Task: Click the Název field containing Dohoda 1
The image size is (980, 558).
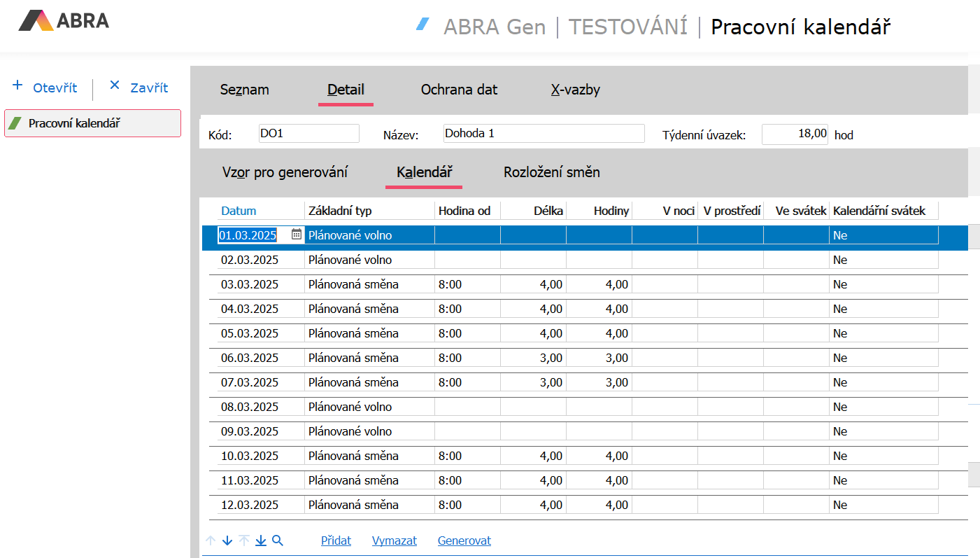Action: click(x=544, y=133)
